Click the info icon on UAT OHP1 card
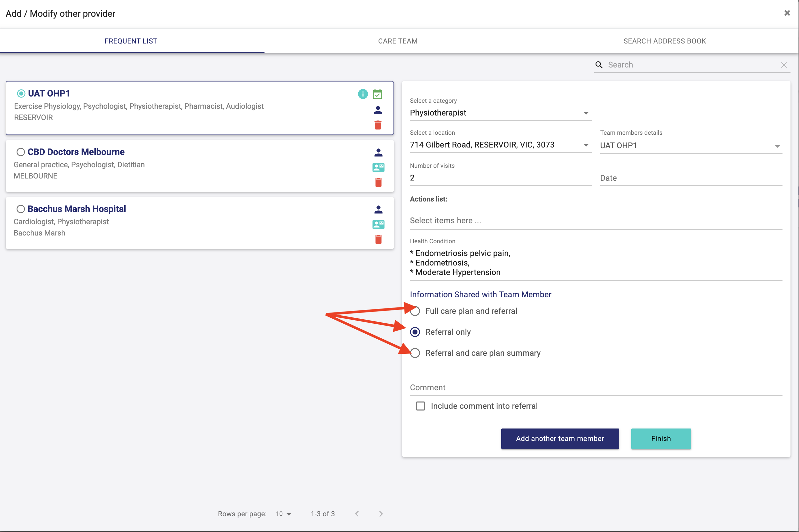Image resolution: width=799 pixels, height=532 pixels. 363,94
